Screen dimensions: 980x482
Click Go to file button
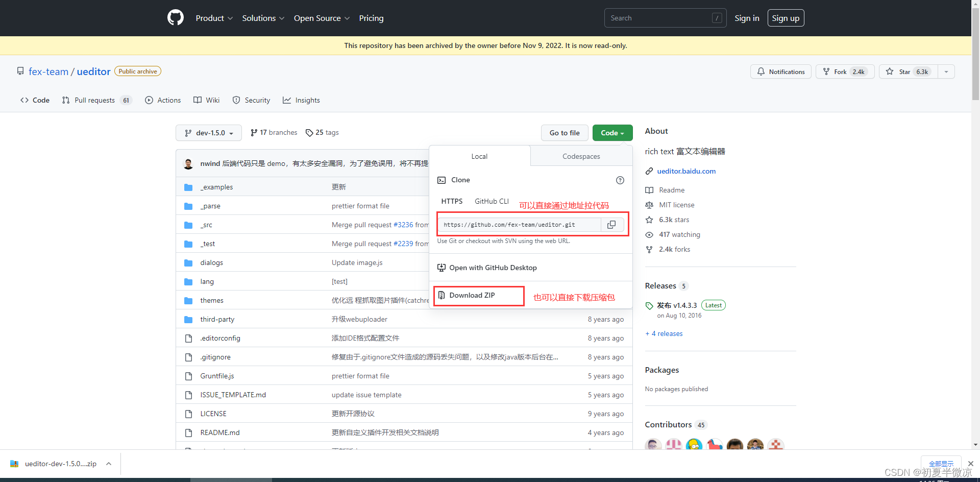565,133
